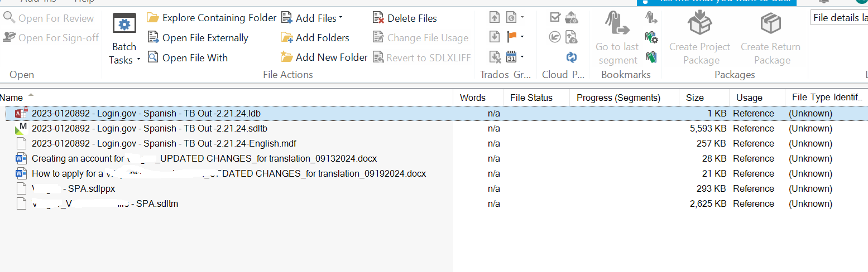This screenshot has height=272, width=868.
Task: Select the TB Out -2.21.24-English.mdf file
Action: [x=164, y=143]
